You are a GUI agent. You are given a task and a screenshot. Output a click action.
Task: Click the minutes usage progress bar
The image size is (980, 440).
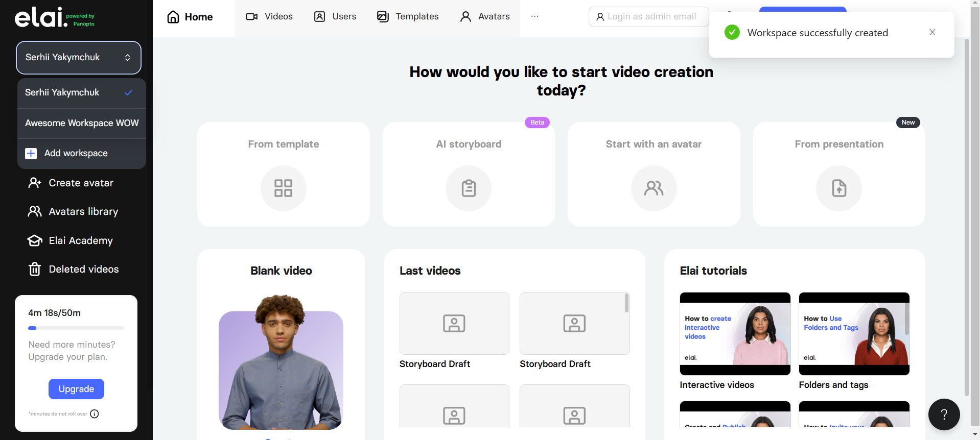tap(76, 328)
